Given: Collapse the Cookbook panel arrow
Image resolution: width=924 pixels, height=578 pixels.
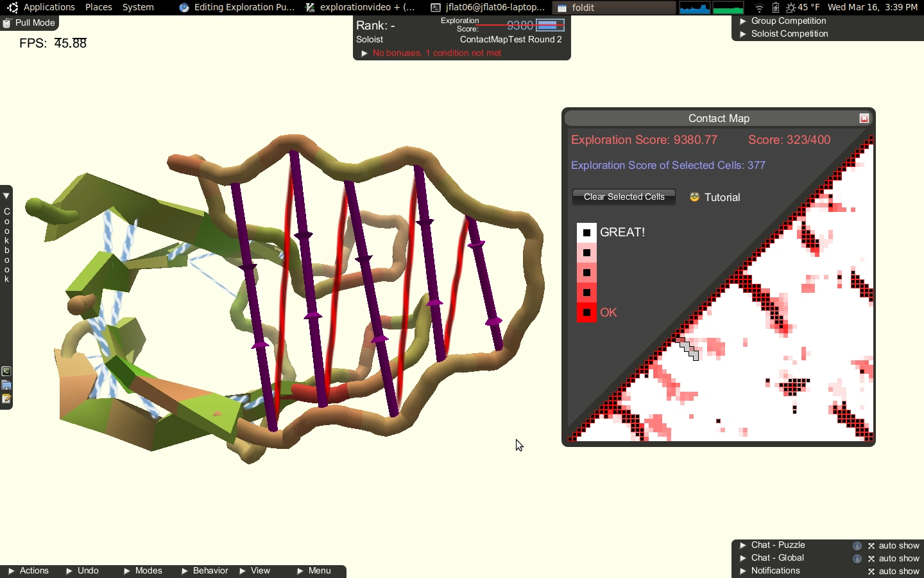Looking at the screenshot, I should click(x=6, y=195).
